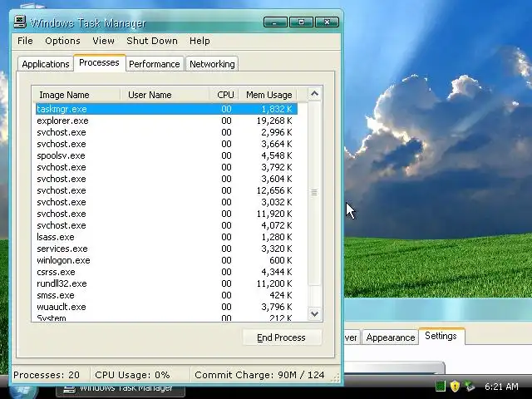Click the Task Manager title bar icon
Image resolution: width=532 pixels, height=399 pixels.
[20, 22]
